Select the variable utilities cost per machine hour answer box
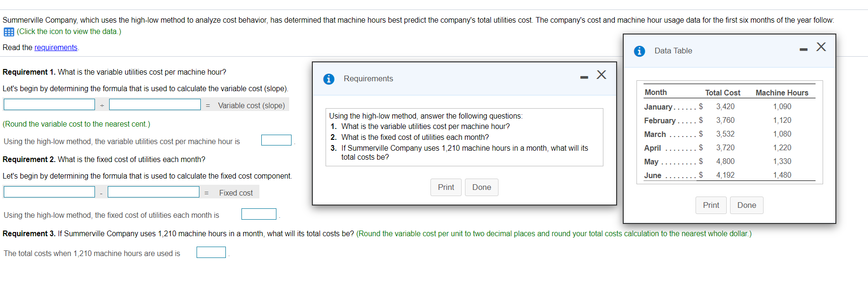The height and width of the screenshot is (300, 868). point(276,140)
